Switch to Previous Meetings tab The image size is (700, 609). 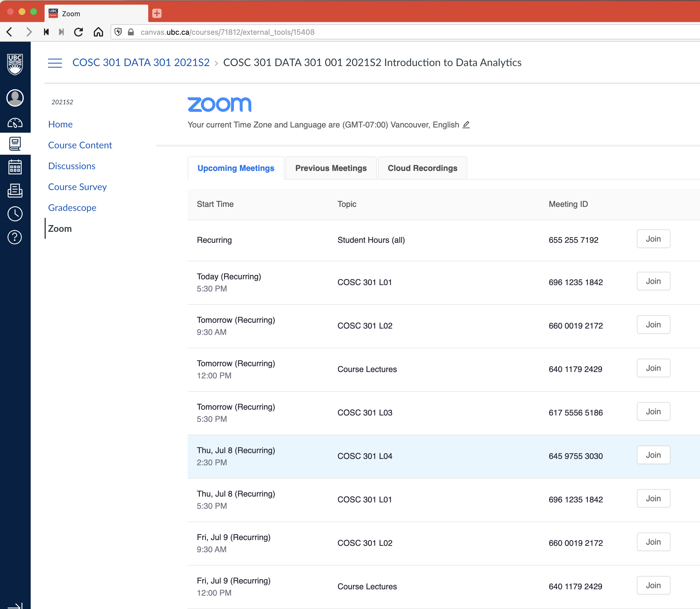331,168
